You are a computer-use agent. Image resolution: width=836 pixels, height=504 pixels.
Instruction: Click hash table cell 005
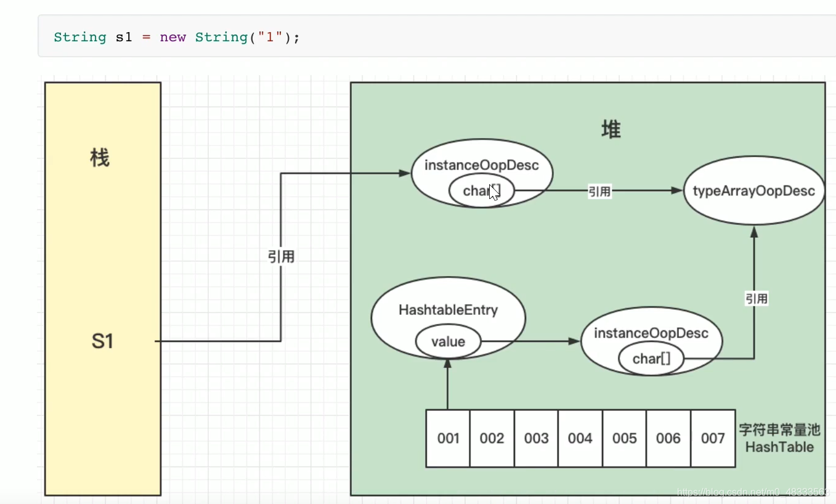[624, 438]
